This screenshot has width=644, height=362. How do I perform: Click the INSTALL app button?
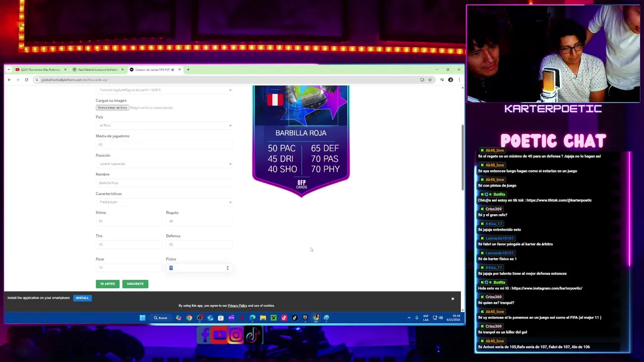[82, 298]
